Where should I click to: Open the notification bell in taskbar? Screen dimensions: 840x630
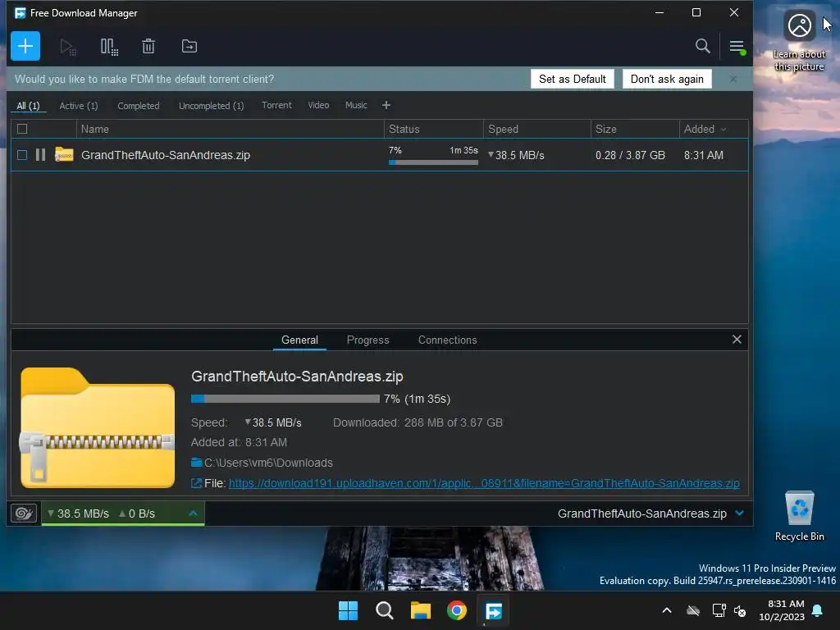818,610
